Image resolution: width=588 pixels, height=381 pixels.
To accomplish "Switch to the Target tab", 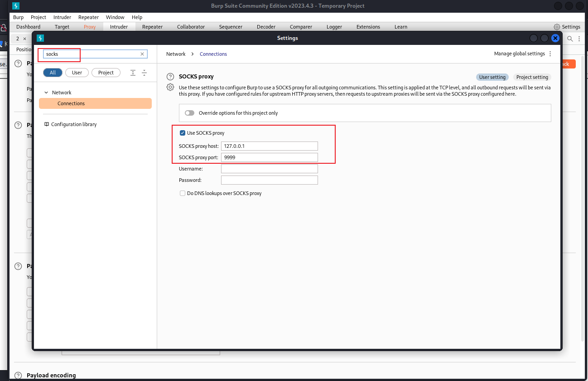I will coord(62,27).
